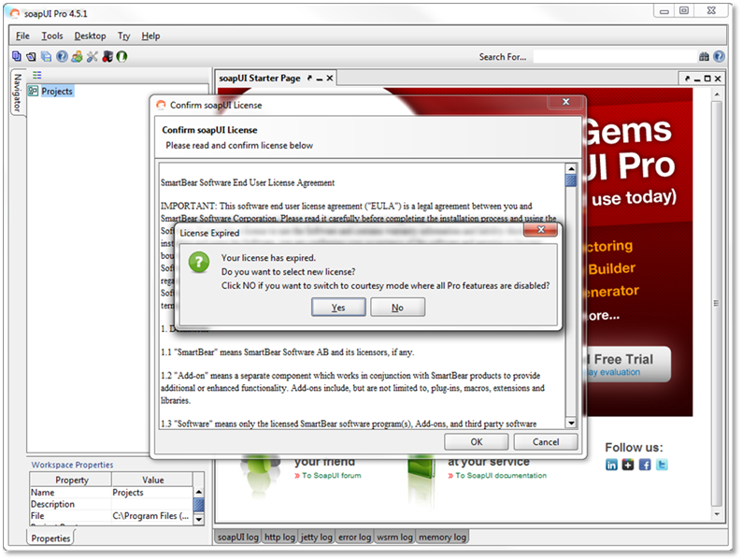The height and width of the screenshot is (560, 742).
Task: Switch to the error log tab
Action: [353, 537]
